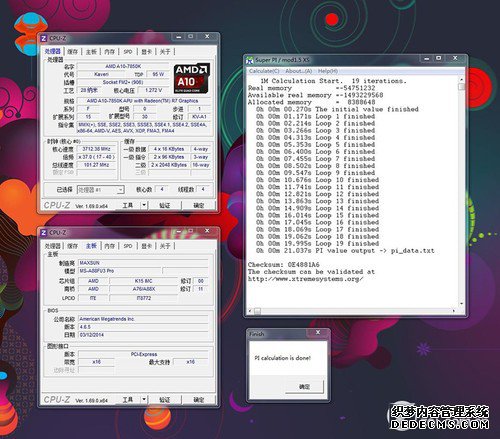Expand 工具 arrow in top CPU-Z window
Screen dimensions: 500x439
click(144, 205)
